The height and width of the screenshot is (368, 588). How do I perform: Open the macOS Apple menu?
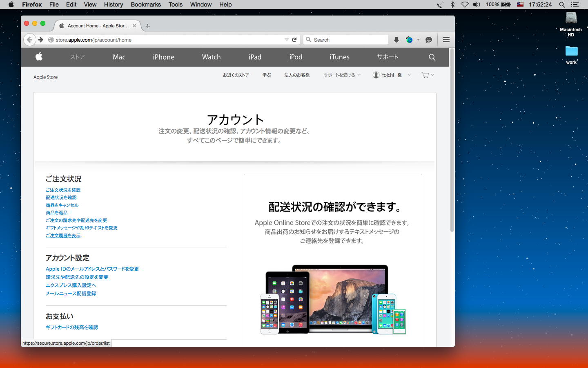(x=11, y=4)
